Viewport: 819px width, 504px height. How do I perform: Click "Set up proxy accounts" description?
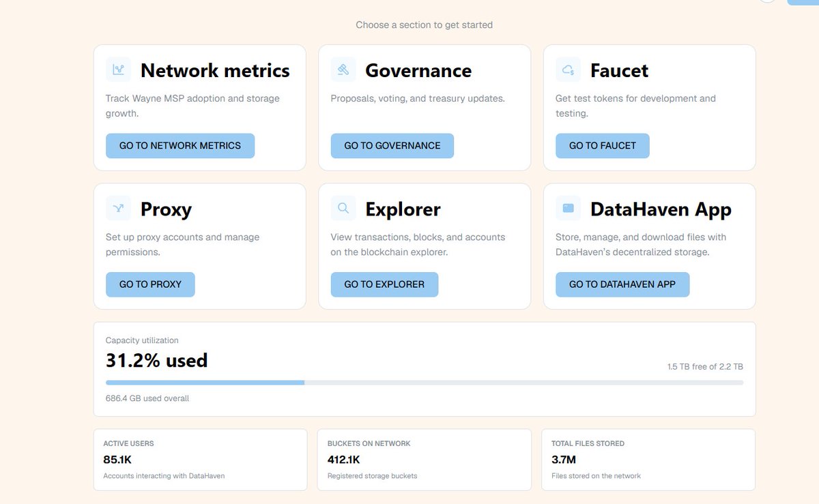click(182, 244)
